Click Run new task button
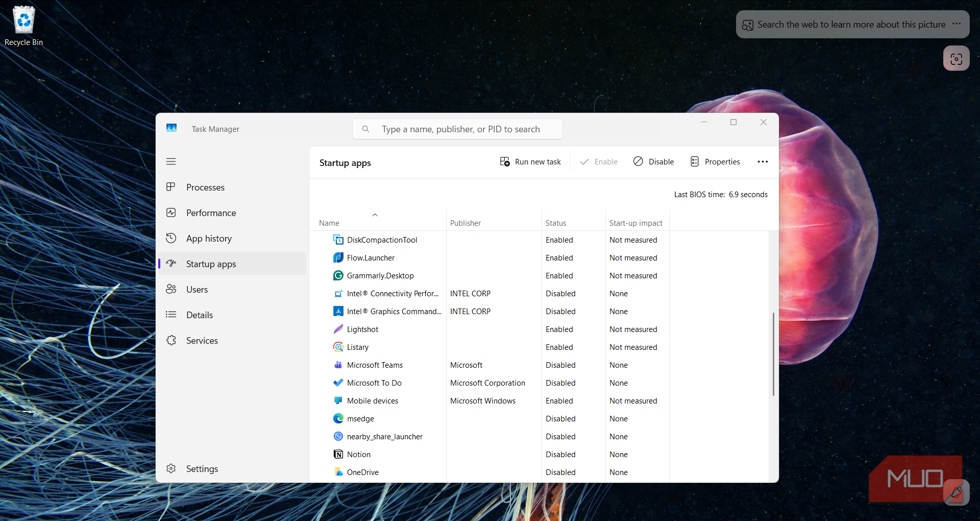The height and width of the screenshot is (521, 980). 530,162
